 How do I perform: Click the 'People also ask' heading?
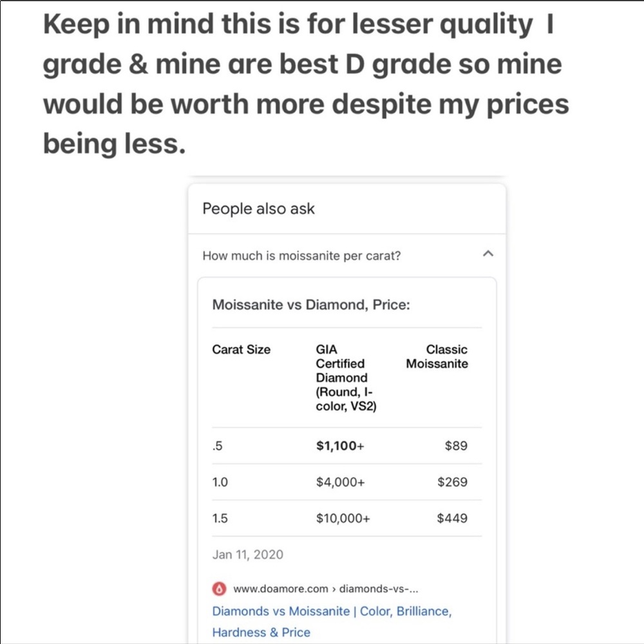pos(258,209)
